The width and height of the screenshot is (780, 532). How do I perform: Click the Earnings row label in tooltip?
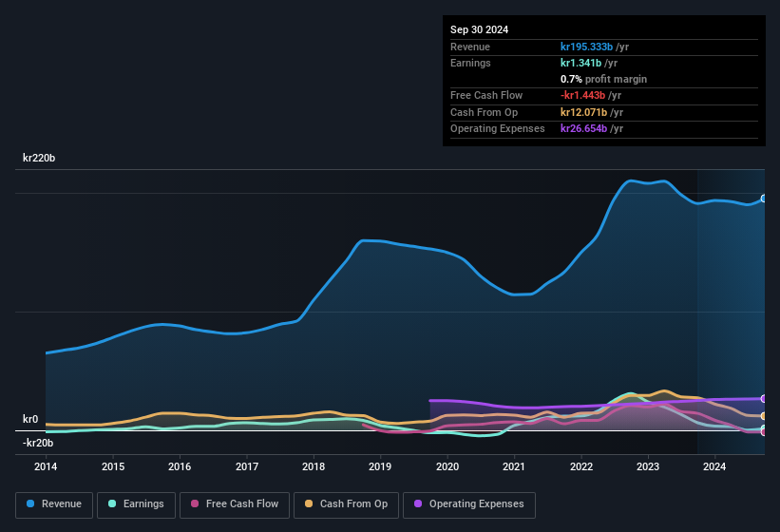(470, 63)
